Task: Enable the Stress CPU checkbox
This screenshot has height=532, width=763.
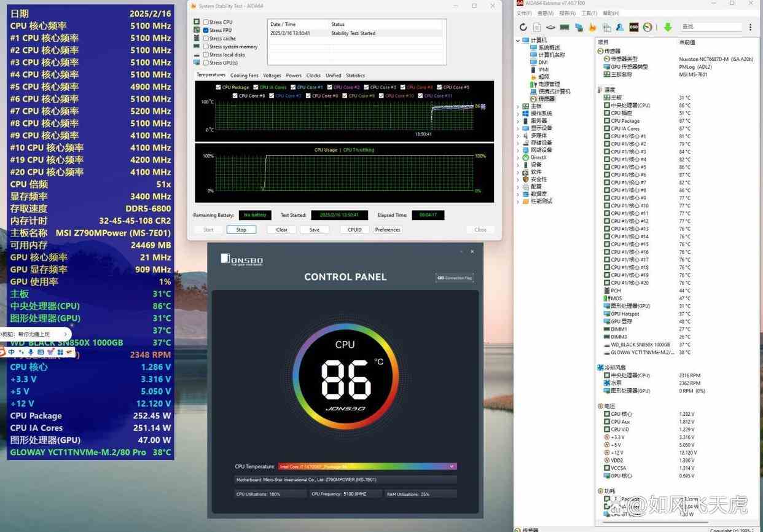Action: click(206, 22)
